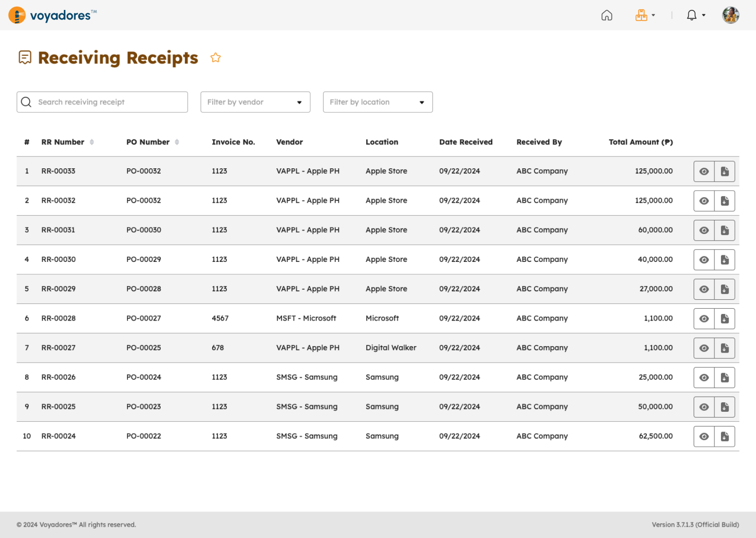Screen dimensions: 756x538
Task: Mark Receiving Receipts as favorite with star
Action: click(215, 58)
